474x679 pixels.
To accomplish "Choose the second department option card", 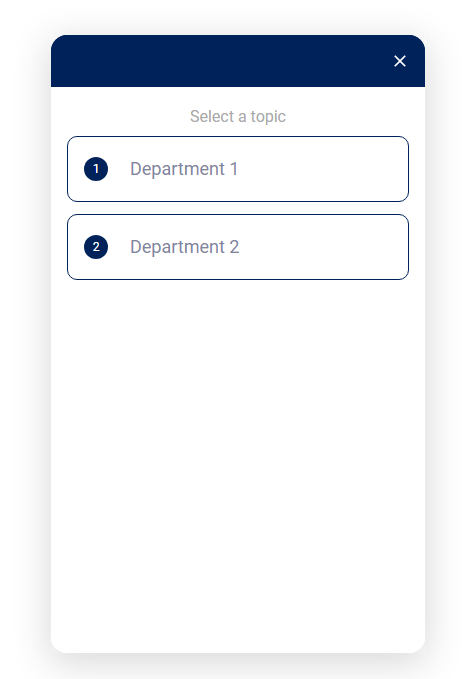I will click(238, 247).
